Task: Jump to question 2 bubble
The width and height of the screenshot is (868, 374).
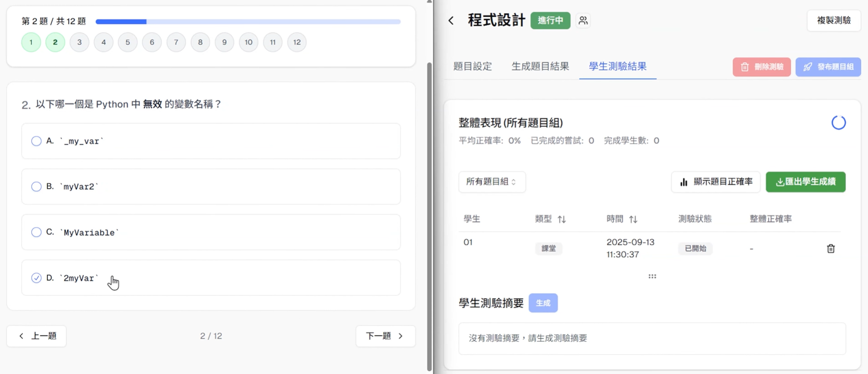Action: (55, 42)
